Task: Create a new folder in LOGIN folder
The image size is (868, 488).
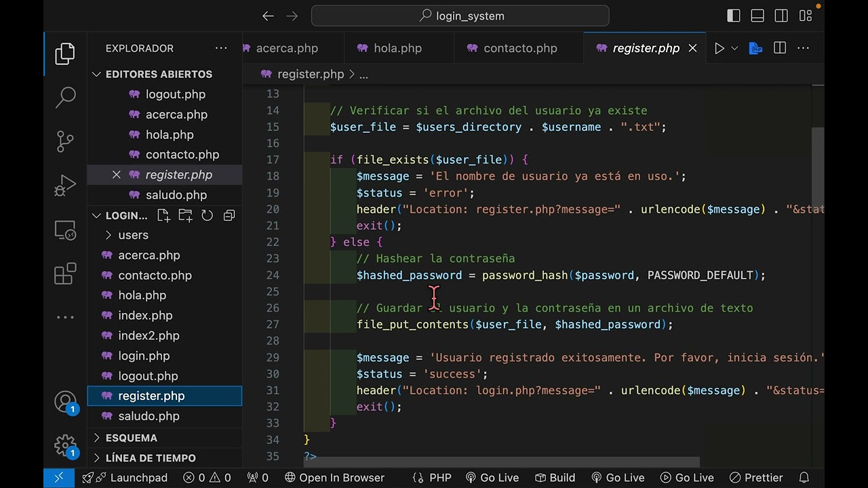Action: (x=185, y=216)
